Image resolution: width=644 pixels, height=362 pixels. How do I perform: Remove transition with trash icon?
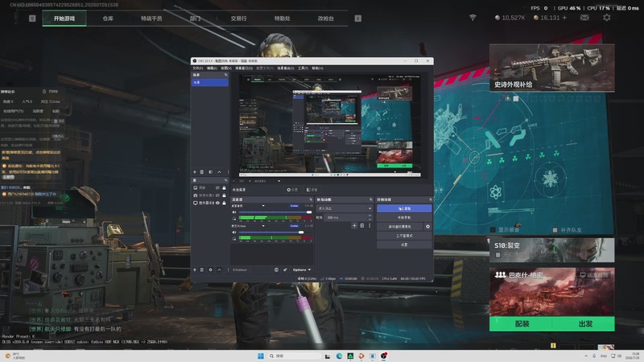pos(361,225)
